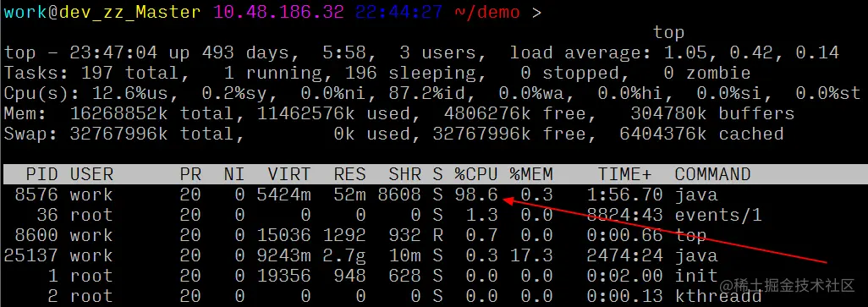Click the 19356 VIRT value
The image size is (868, 307).
283,276
